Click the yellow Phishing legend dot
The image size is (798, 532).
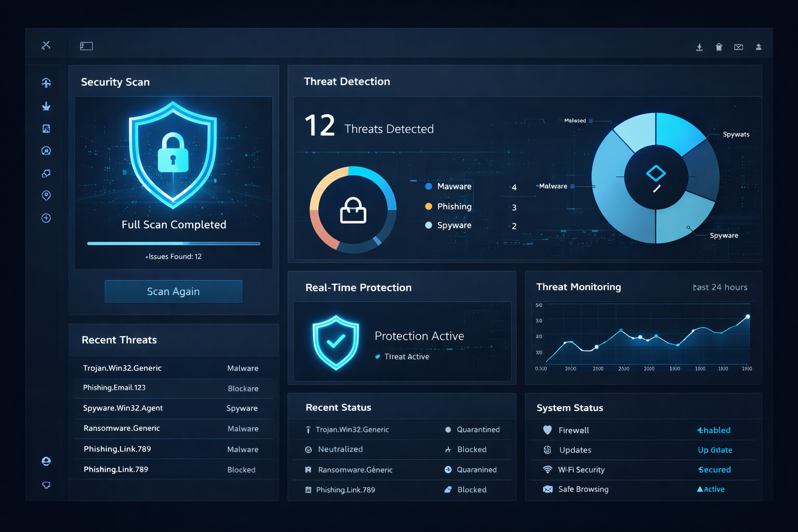[429, 206]
